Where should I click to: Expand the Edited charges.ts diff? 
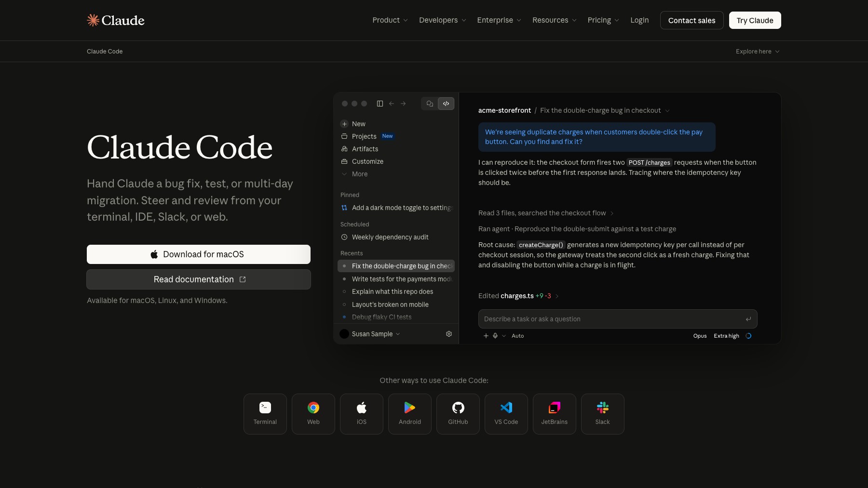[x=518, y=296]
